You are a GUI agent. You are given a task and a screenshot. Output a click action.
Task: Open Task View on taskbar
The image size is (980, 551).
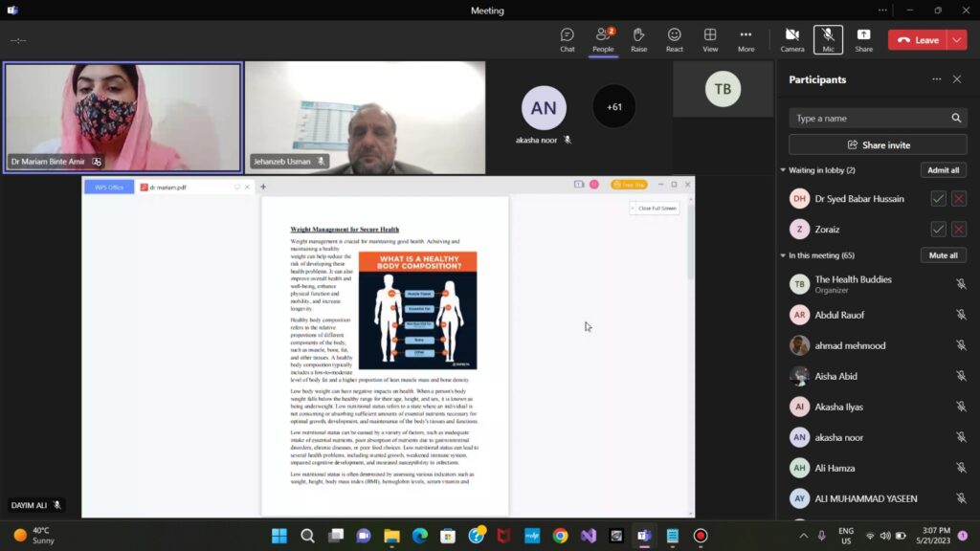point(336,536)
